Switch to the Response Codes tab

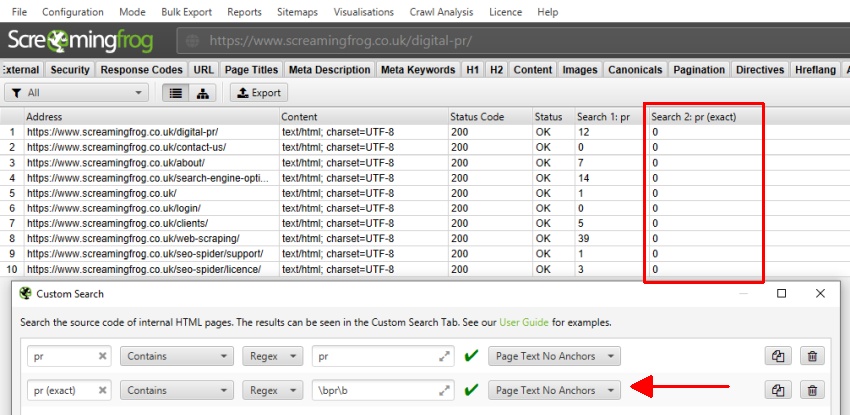pyautogui.click(x=141, y=70)
